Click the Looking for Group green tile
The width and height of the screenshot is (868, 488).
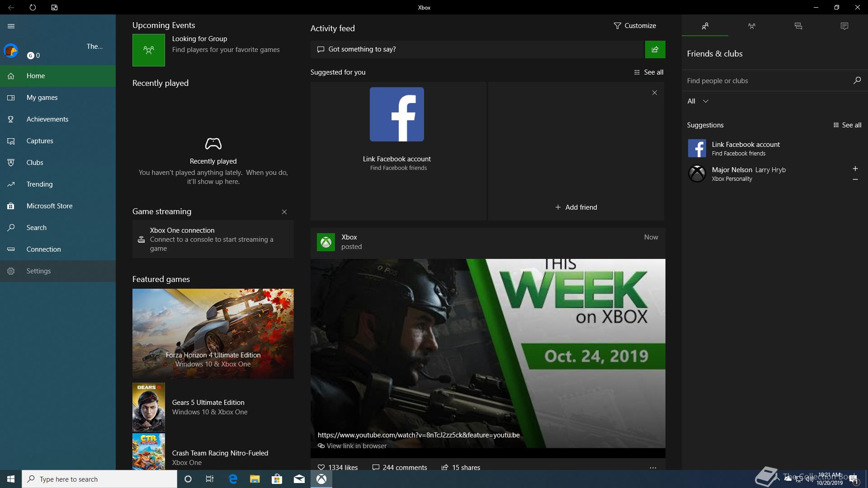point(149,50)
